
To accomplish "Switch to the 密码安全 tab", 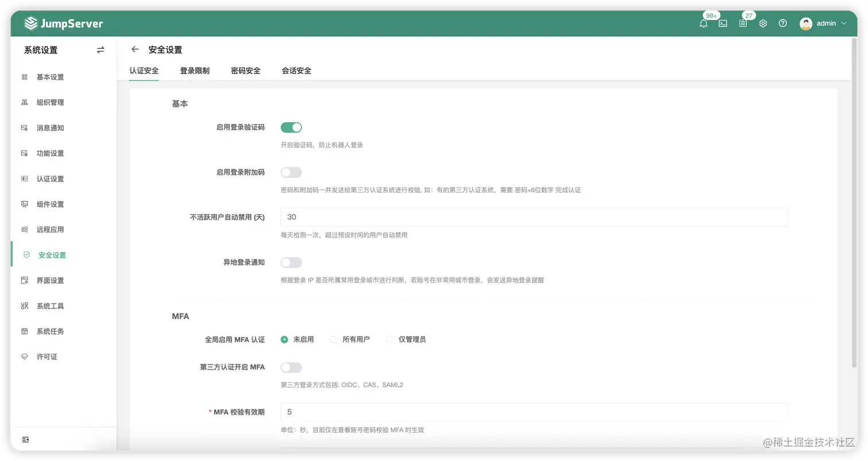I will point(246,71).
